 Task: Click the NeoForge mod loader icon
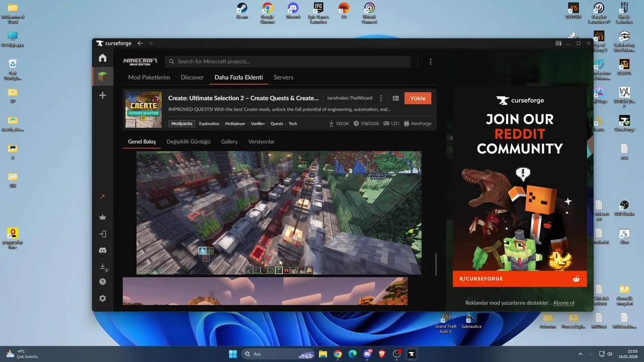coord(407,123)
